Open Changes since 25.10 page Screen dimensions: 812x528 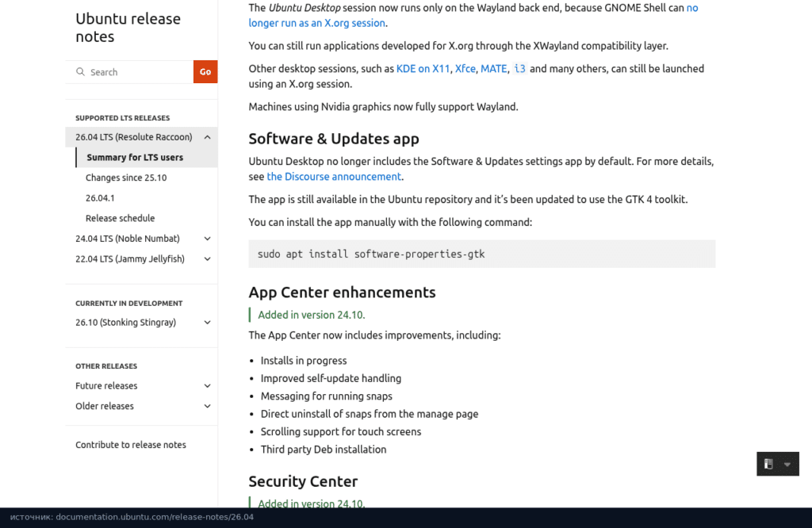click(126, 178)
